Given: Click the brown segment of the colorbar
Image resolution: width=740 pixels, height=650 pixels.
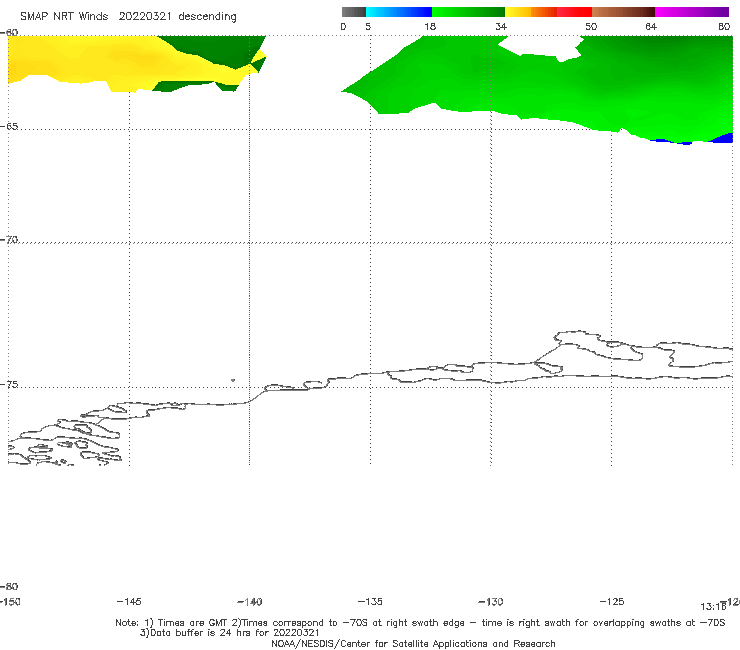Looking at the screenshot, I should tap(623, 12).
